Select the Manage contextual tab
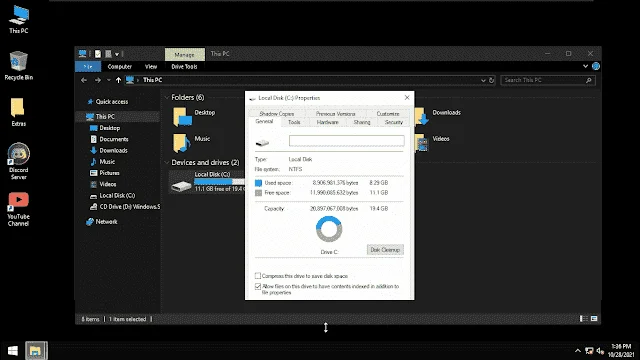The width and height of the screenshot is (640, 360). coord(184,54)
